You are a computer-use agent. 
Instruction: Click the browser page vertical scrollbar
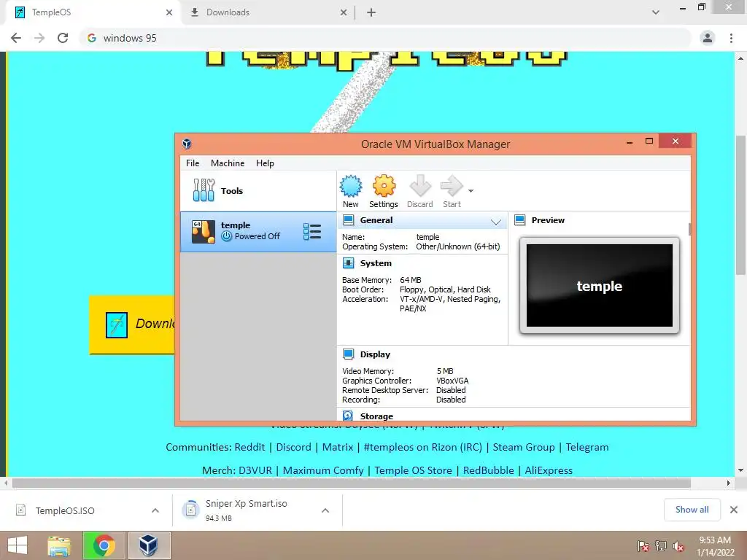point(740,204)
